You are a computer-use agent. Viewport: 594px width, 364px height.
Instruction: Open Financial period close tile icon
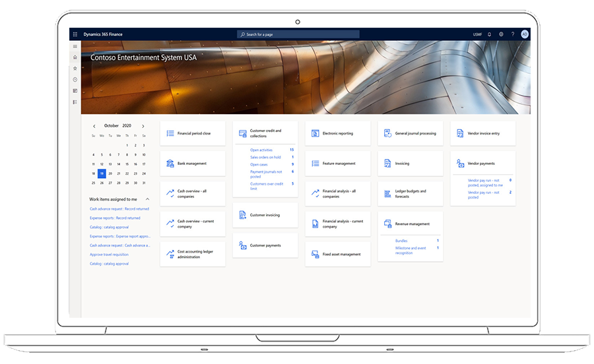click(x=170, y=134)
